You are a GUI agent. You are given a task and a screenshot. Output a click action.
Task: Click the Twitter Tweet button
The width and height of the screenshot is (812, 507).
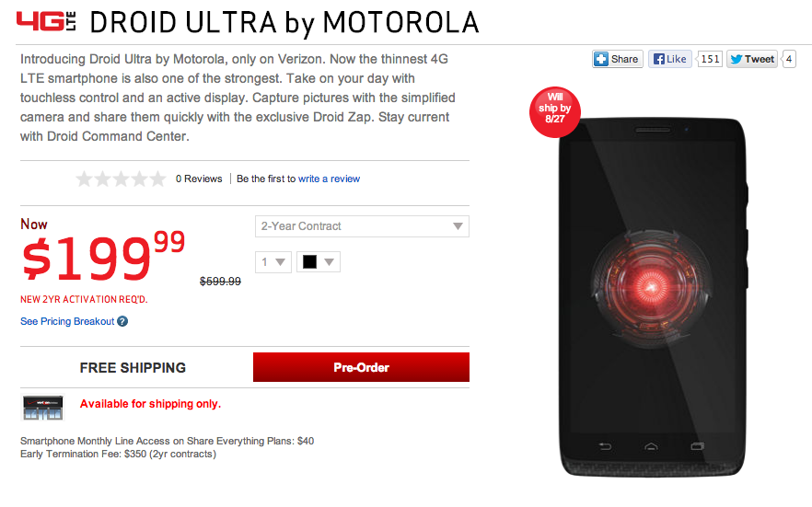752,59
